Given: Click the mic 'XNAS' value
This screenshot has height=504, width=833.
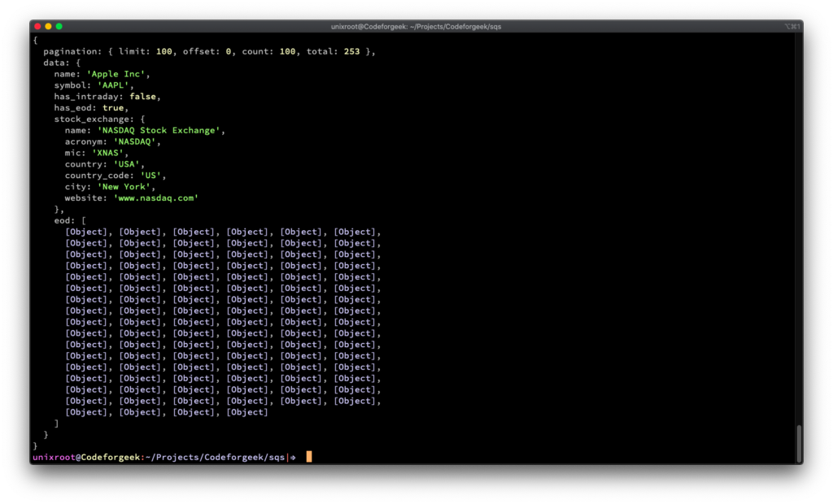Looking at the screenshot, I should click(x=108, y=153).
